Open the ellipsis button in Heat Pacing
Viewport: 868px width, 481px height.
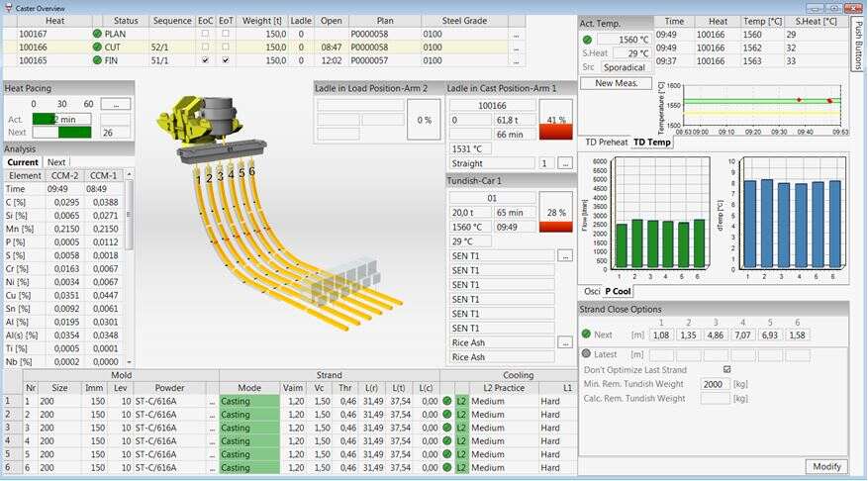click(x=115, y=104)
